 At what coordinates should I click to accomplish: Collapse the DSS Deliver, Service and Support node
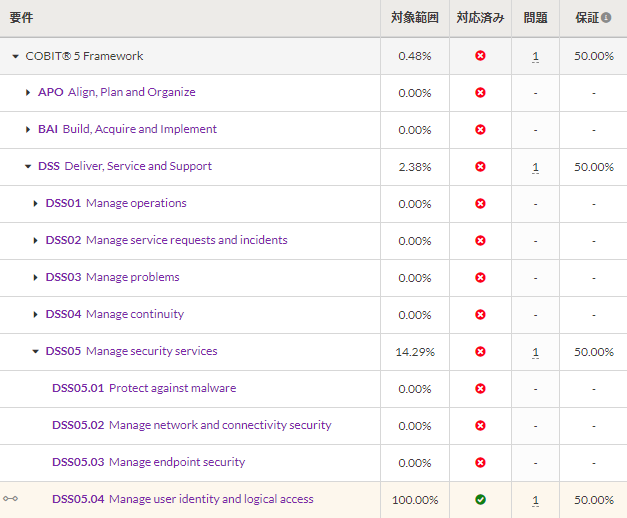tap(28, 166)
